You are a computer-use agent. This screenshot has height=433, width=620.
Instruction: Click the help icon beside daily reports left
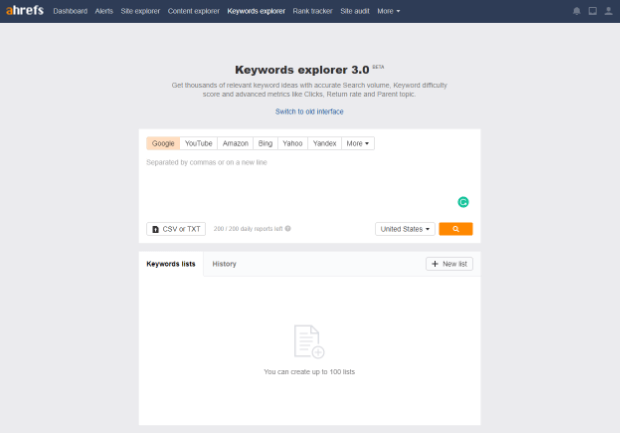point(288,229)
